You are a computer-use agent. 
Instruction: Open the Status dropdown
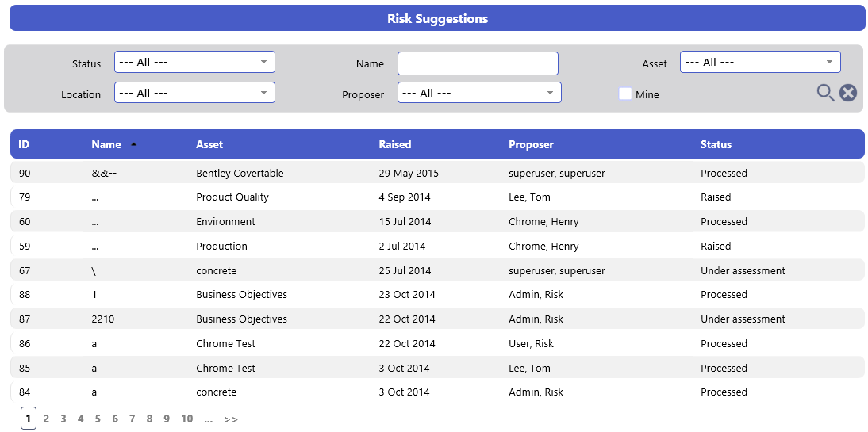[194, 62]
